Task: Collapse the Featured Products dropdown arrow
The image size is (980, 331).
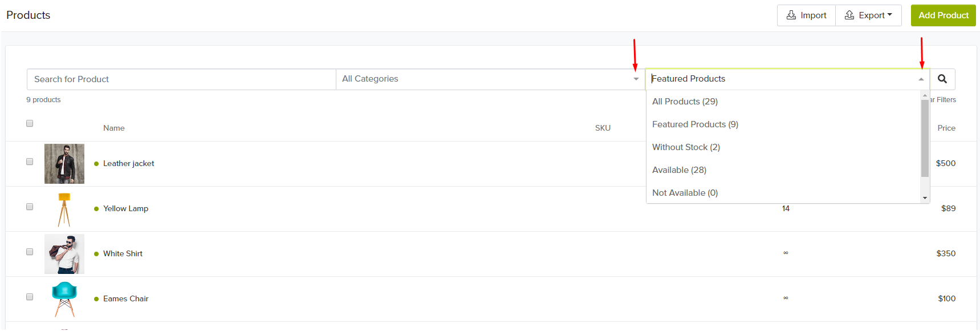Action: (x=921, y=79)
